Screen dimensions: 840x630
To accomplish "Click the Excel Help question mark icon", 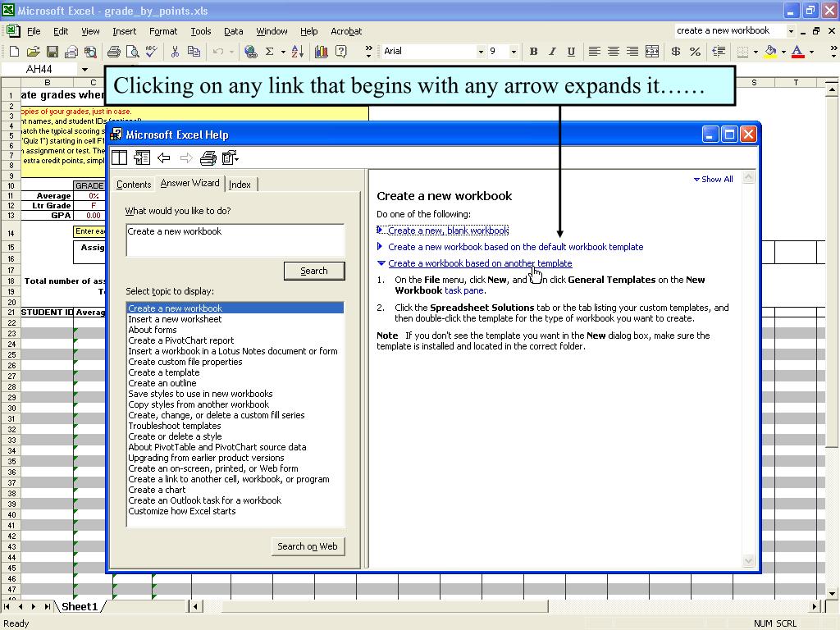I will (x=340, y=52).
